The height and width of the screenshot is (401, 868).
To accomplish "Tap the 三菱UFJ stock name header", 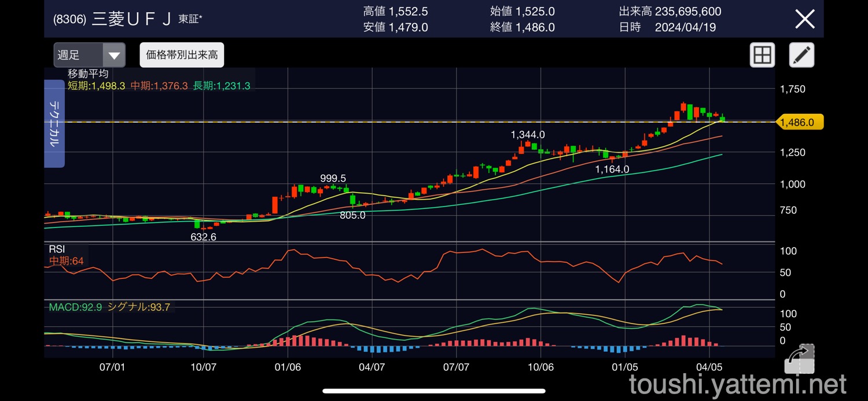I will (131, 19).
